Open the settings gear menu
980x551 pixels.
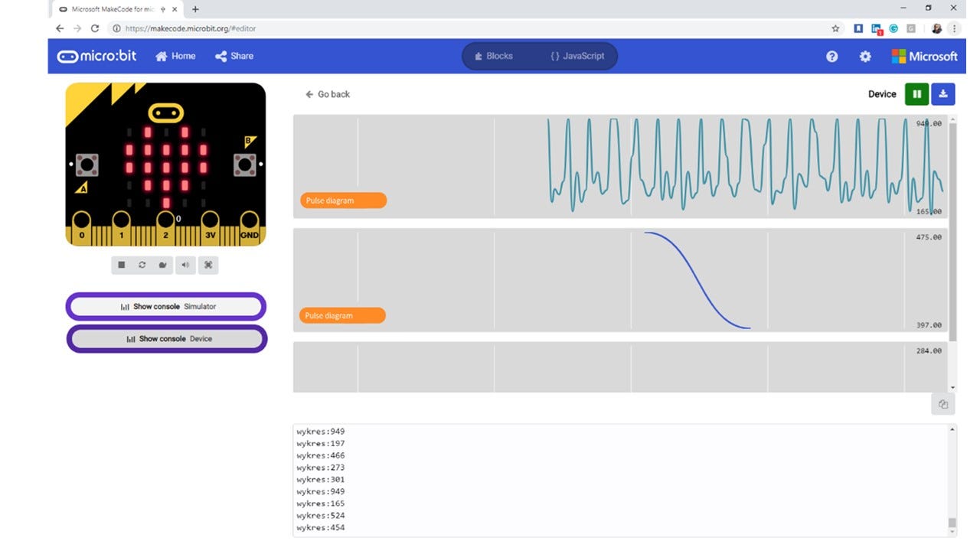pyautogui.click(x=865, y=57)
